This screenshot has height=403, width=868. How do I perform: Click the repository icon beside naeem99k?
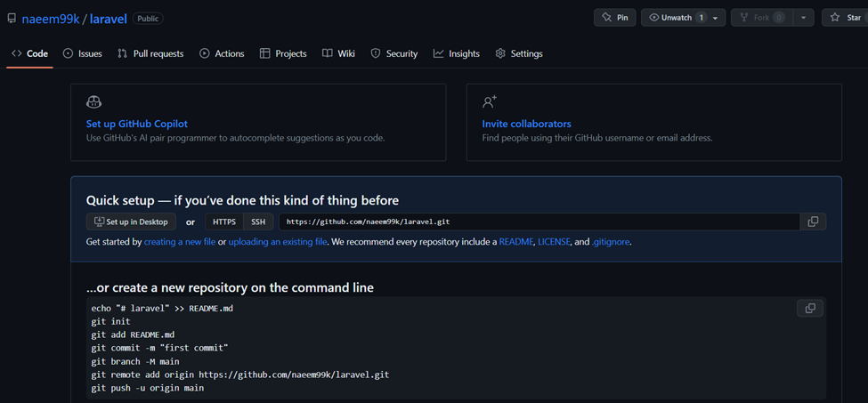coord(11,19)
